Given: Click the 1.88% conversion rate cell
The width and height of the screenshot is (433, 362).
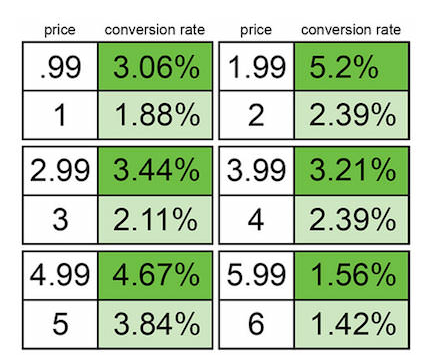Looking at the screenshot, I should pyautogui.click(x=155, y=115).
